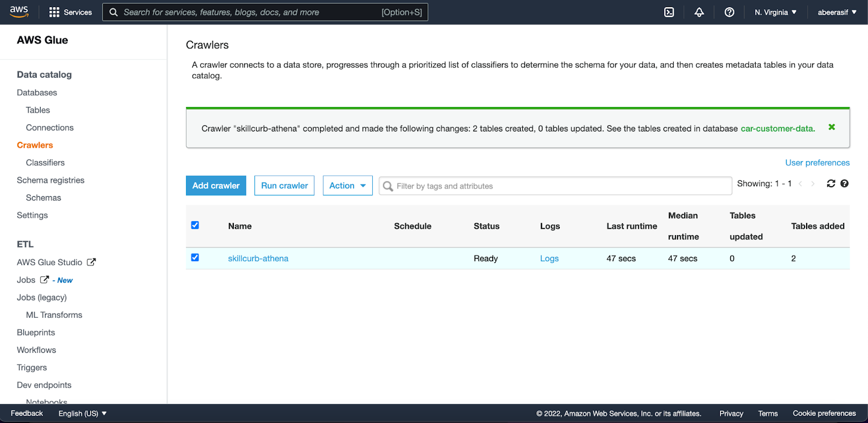The image size is (868, 423).
Task: Click the Schedule column header
Action: point(413,226)
